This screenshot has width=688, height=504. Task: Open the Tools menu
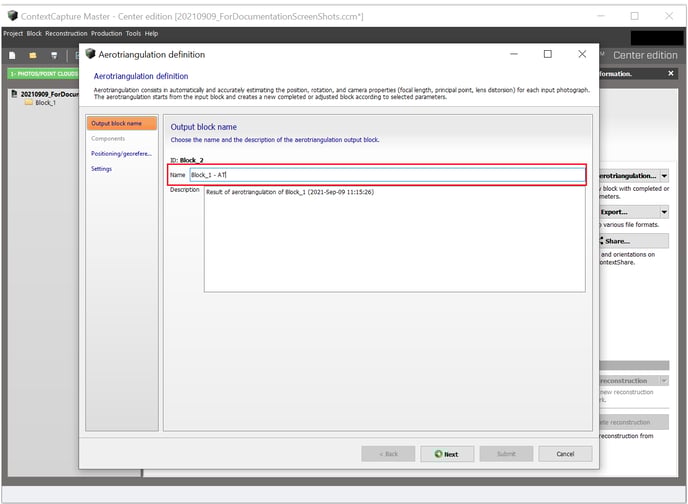click(133, 33)
